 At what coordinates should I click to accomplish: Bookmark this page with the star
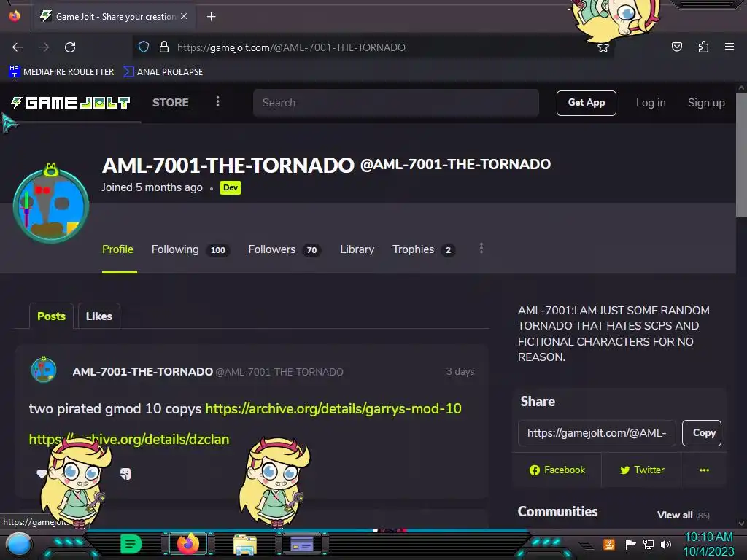click(x=603, y=47)
